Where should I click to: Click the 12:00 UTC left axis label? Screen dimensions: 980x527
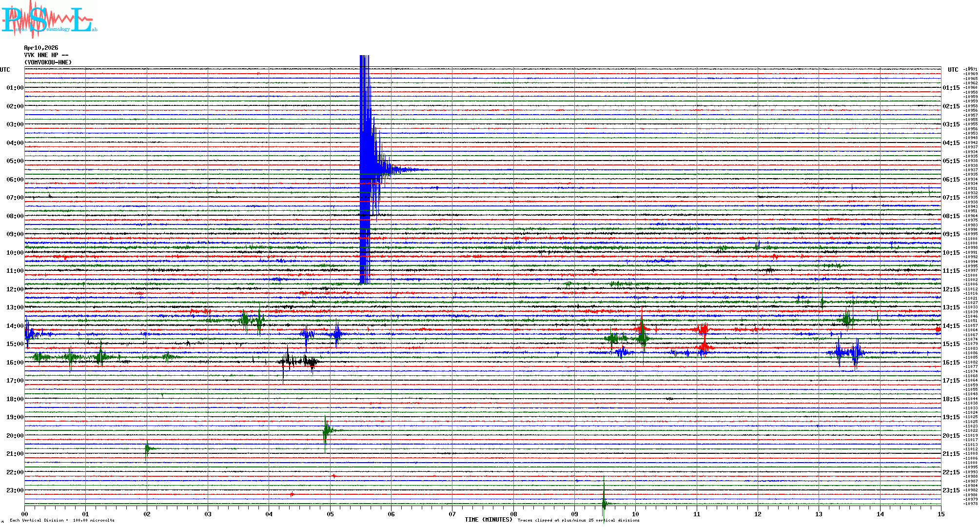15,289
